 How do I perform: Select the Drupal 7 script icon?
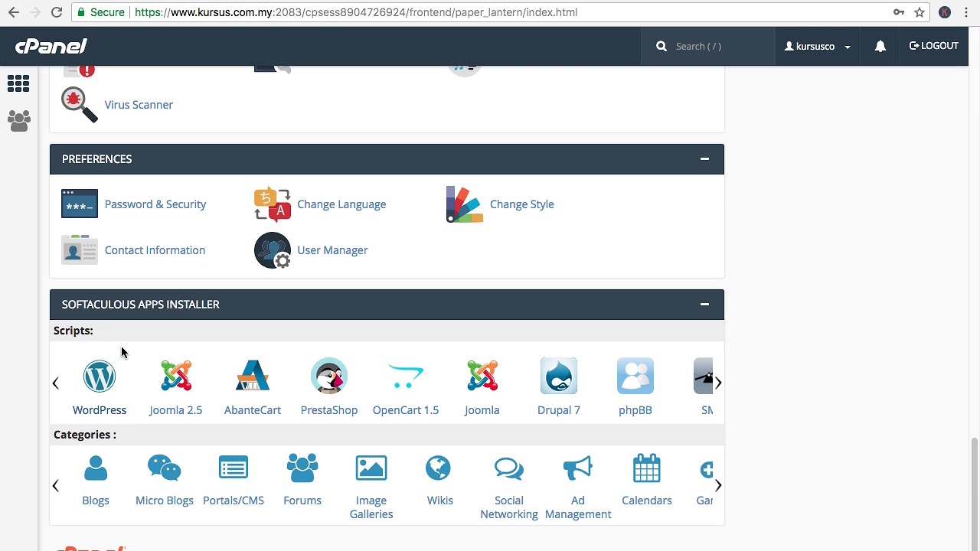559,377
